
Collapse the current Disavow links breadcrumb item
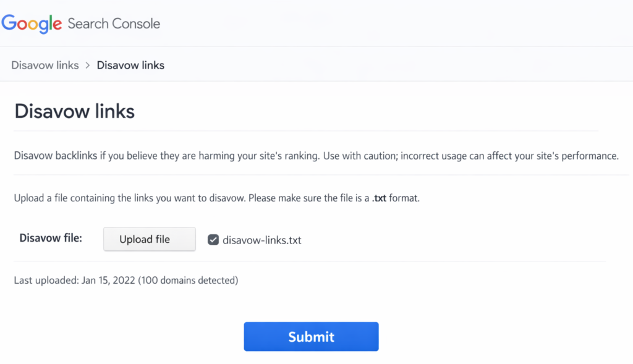coord(130,65)
